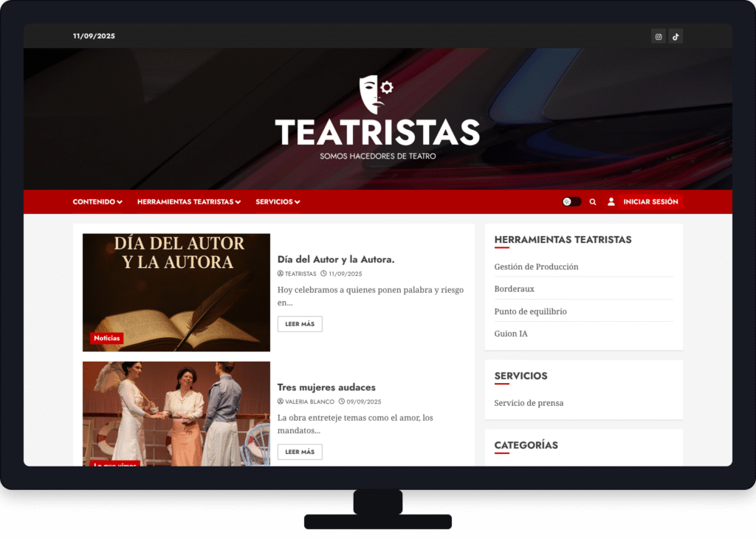Click the clock icon beside date 09/09/2025
The width and height of the screenshot is (756, 541).
(x=341, y=402)
